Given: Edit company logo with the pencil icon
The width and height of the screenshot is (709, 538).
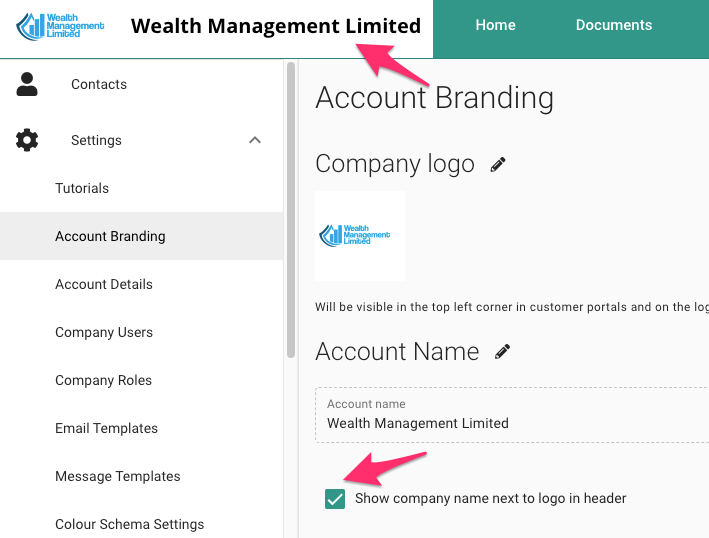Looking at the screenshot, I should 498,165.
